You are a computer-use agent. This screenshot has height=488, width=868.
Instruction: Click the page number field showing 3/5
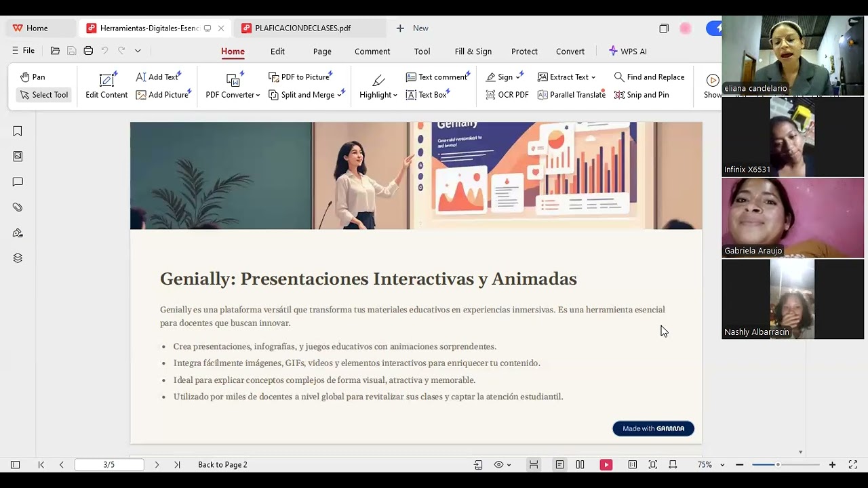(109, 465)
